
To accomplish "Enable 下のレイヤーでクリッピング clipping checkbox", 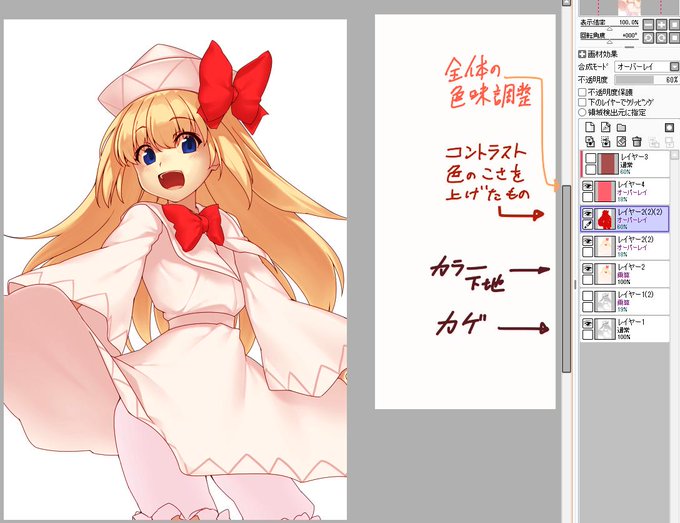I will pyautogui.click(x=582, y=102).
